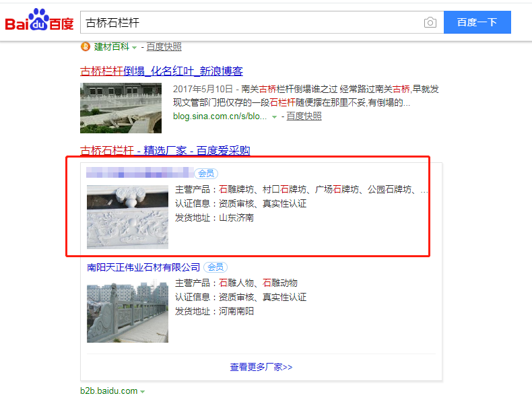
Task: Expand the dropdown arrow next to 建材百科
Action: tap(135, 48)
